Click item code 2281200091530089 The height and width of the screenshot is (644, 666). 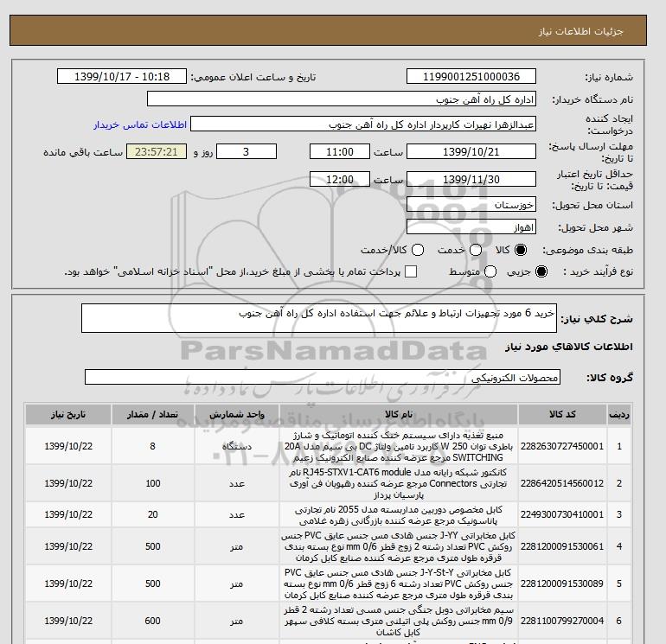pos(562,583)
